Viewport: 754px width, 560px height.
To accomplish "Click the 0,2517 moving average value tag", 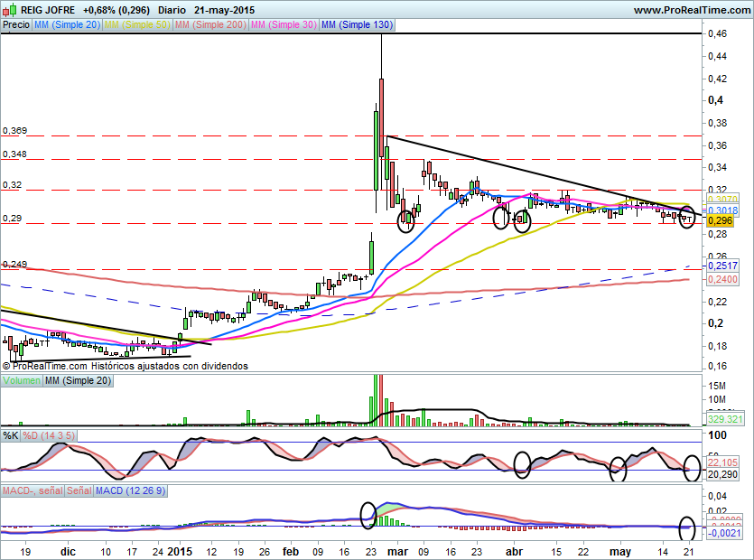I will [x=722, y=266].
